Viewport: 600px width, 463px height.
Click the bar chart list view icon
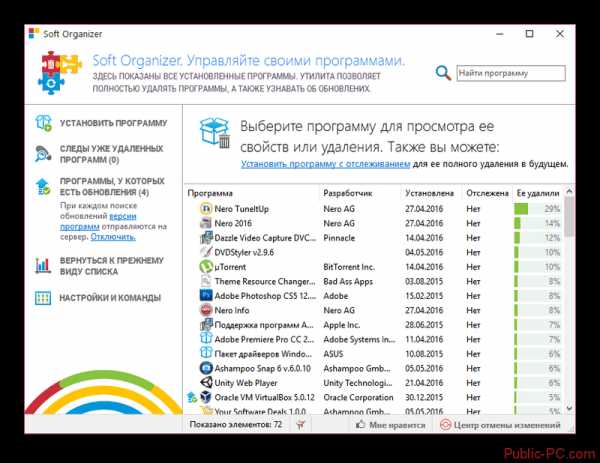coord(43,266)
